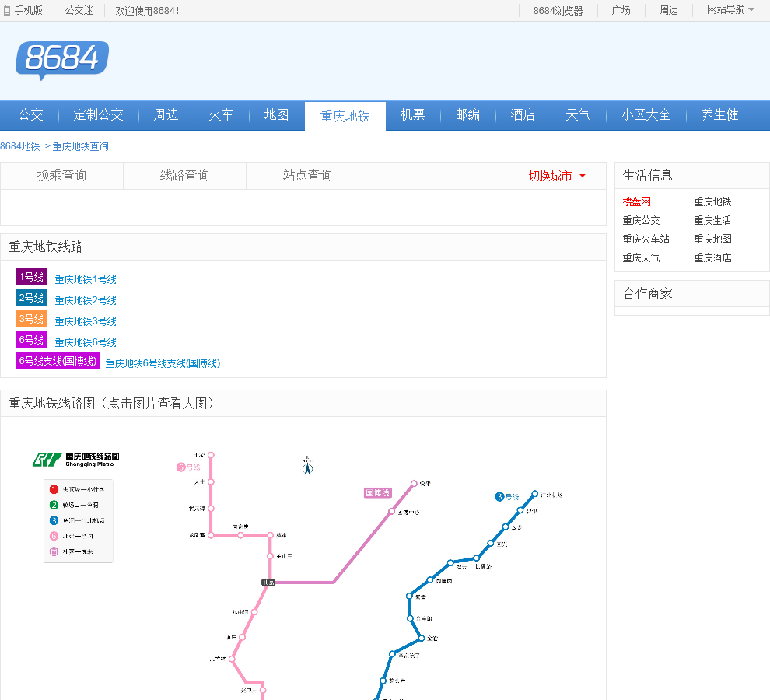This screenshot has width=770, height=700.
Task: Click the 3号线 label on the map
Action: (x=507, y=497)
